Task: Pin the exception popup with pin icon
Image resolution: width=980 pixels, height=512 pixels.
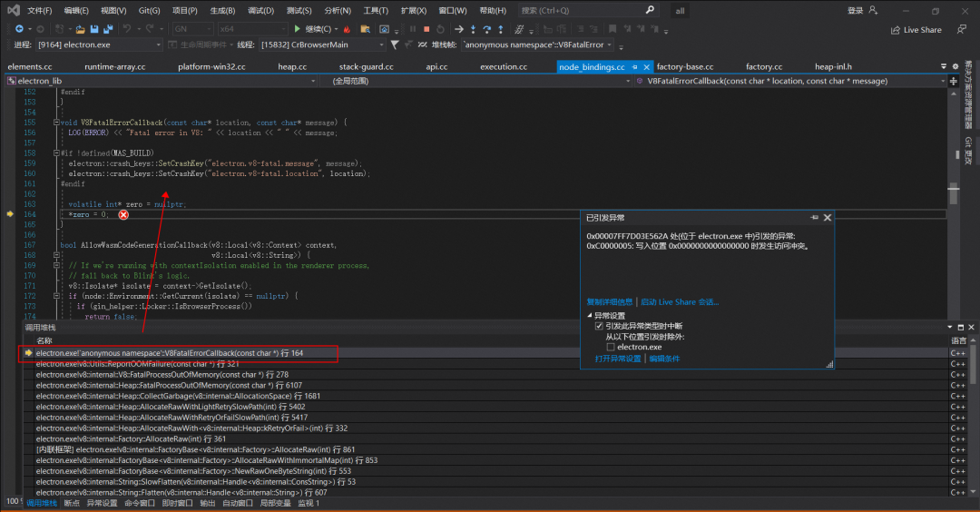Action: pos(814,218)
